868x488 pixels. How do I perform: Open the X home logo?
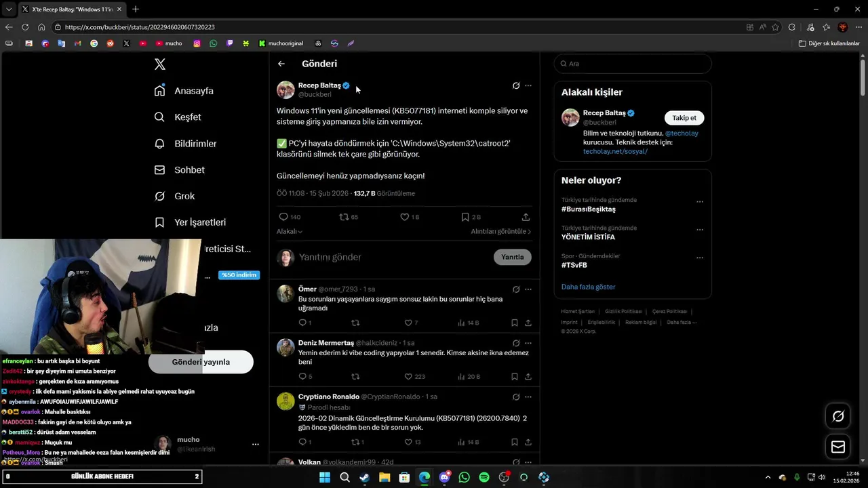(160, 64)
